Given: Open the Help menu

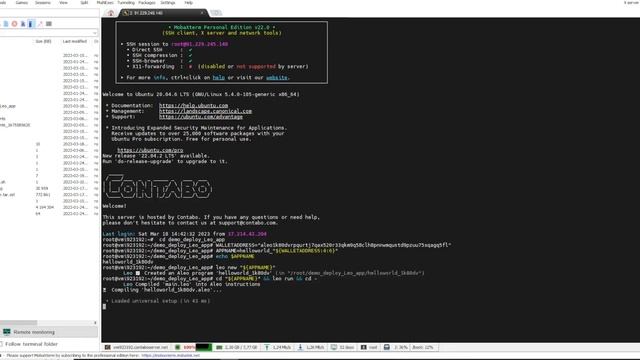Looking at the screenshot, I should click(x=189, y=2).
